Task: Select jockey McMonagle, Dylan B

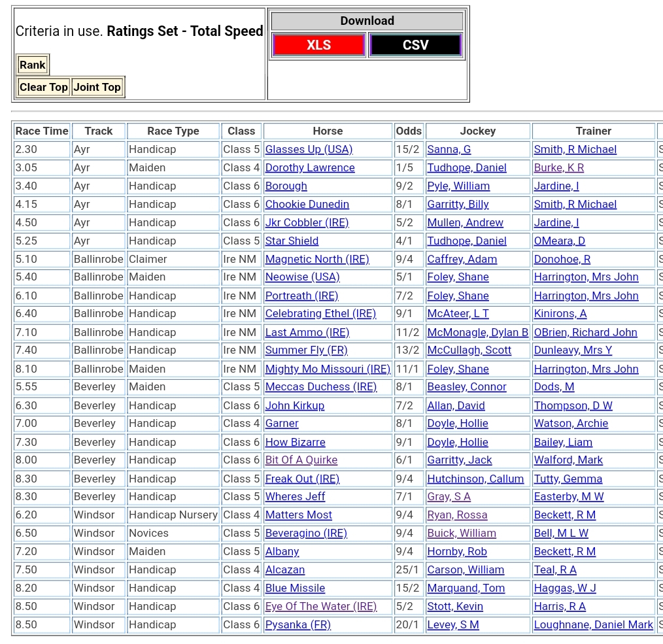Action: pyautogui.click(x=477, y=333)
